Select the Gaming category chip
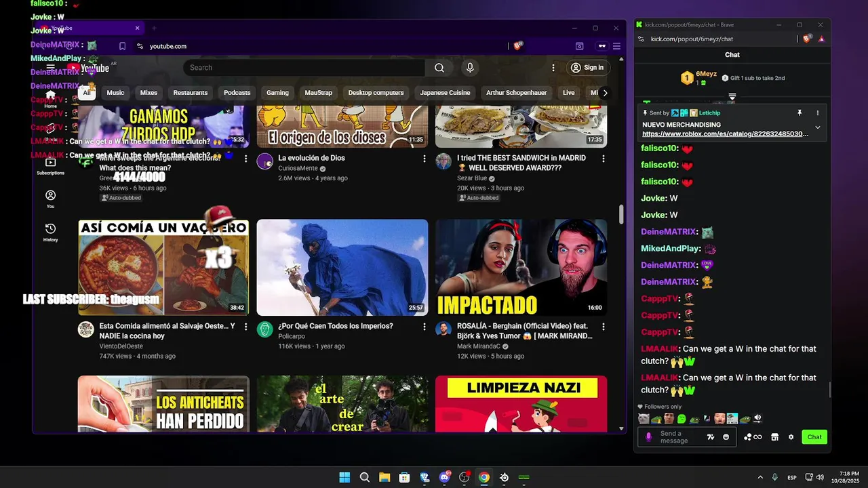This screenshot has width=868, height=488. pos(277,93)
